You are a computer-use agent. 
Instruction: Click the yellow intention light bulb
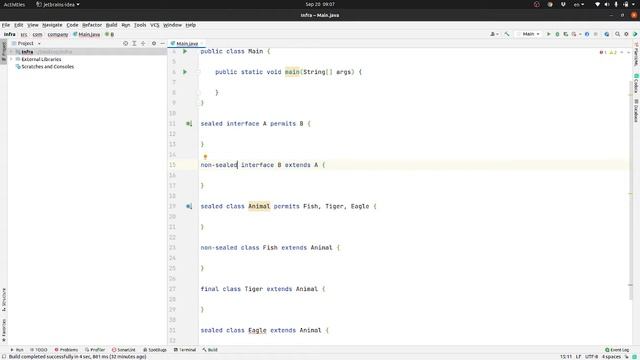[205, 157]
